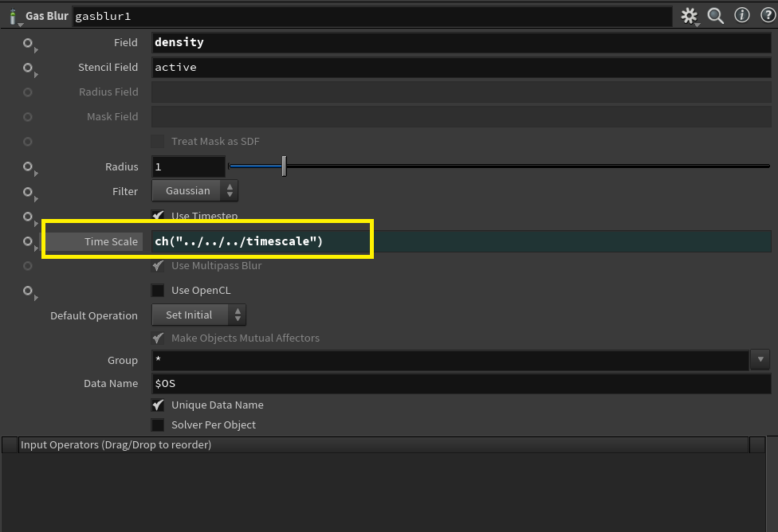Screen dimensions: 778x532
Task: Open the action menu beside Radius
Action: [29, 168]
